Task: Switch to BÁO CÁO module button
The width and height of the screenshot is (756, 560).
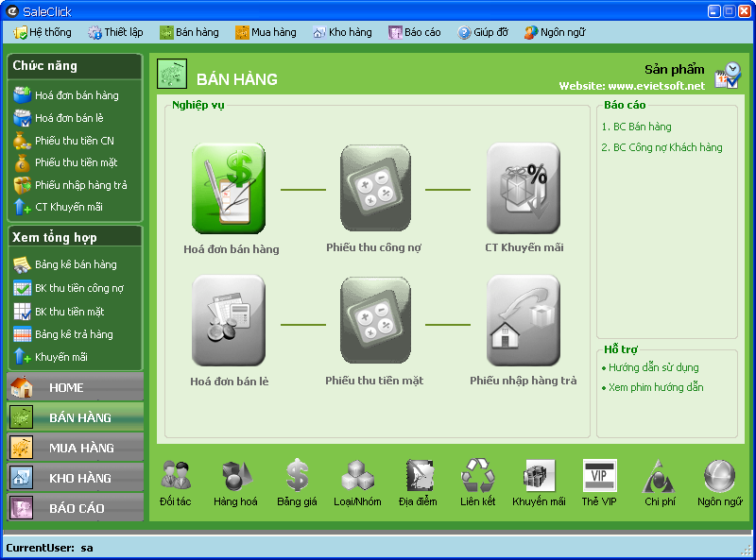Action: point(76,508)
